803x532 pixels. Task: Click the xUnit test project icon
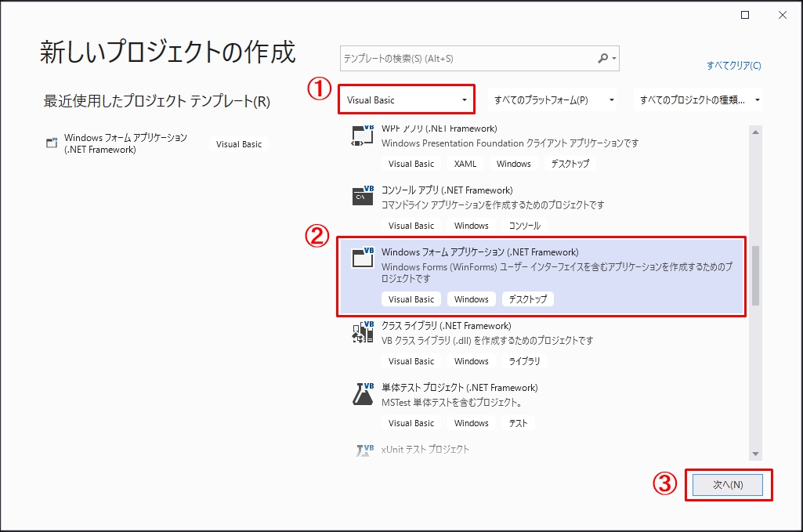pyautogui.click(x=364, y=450)
